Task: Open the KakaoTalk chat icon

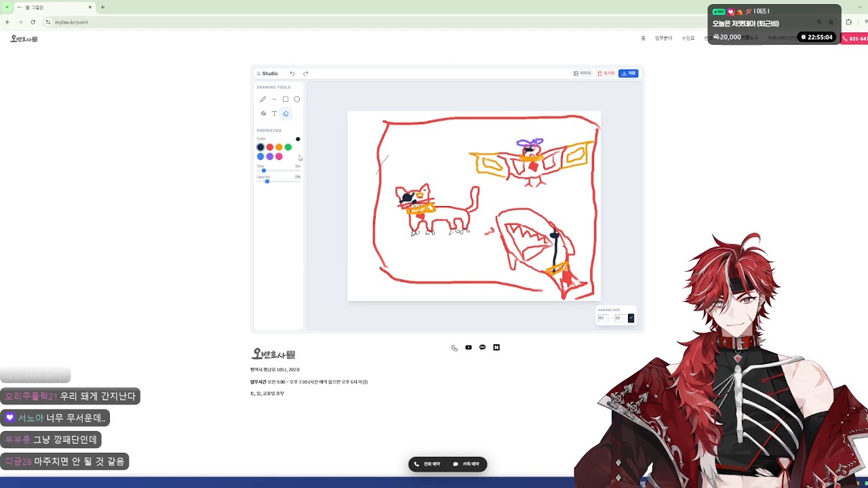Action: coord(483,348)
